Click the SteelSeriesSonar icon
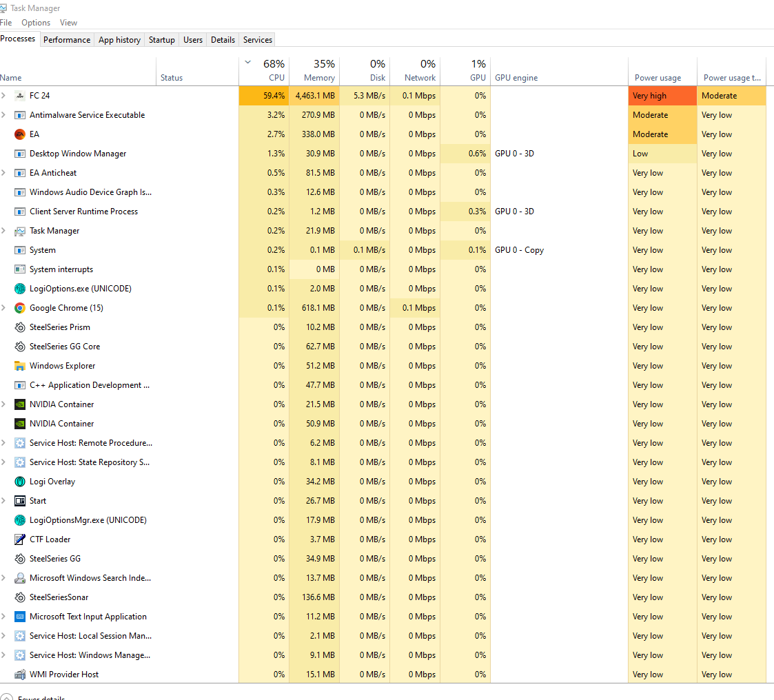Screen dimensions: 774x700 (20, 597)
